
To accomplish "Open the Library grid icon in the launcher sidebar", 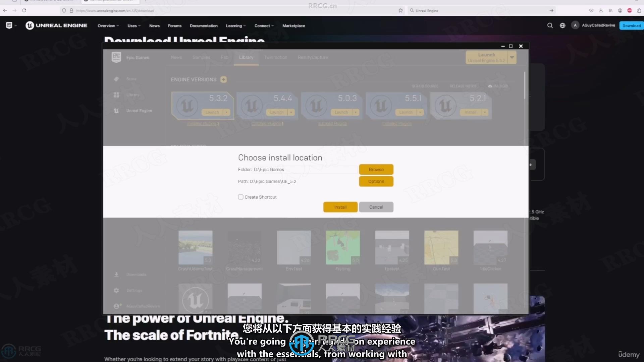I will (x=116, y=95).
